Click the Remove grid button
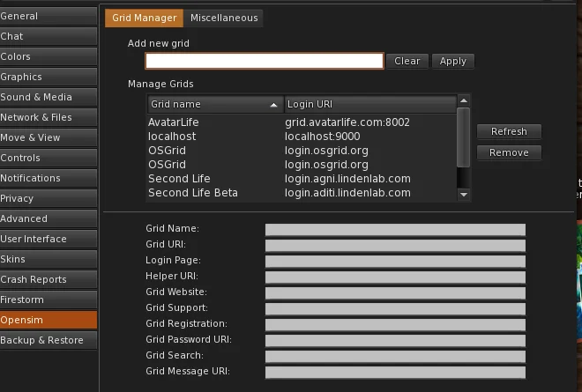 pos(509,152)
